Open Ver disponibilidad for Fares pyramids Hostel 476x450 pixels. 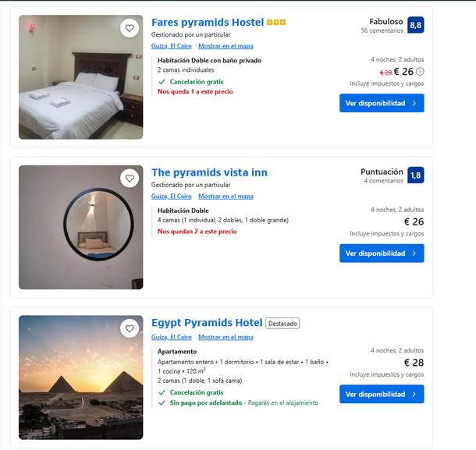click(x=382, y=103)
